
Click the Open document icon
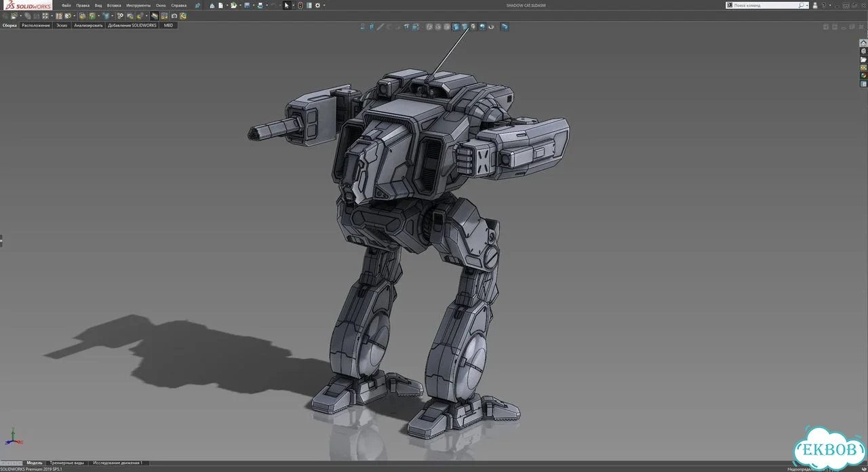click(233, 5)
